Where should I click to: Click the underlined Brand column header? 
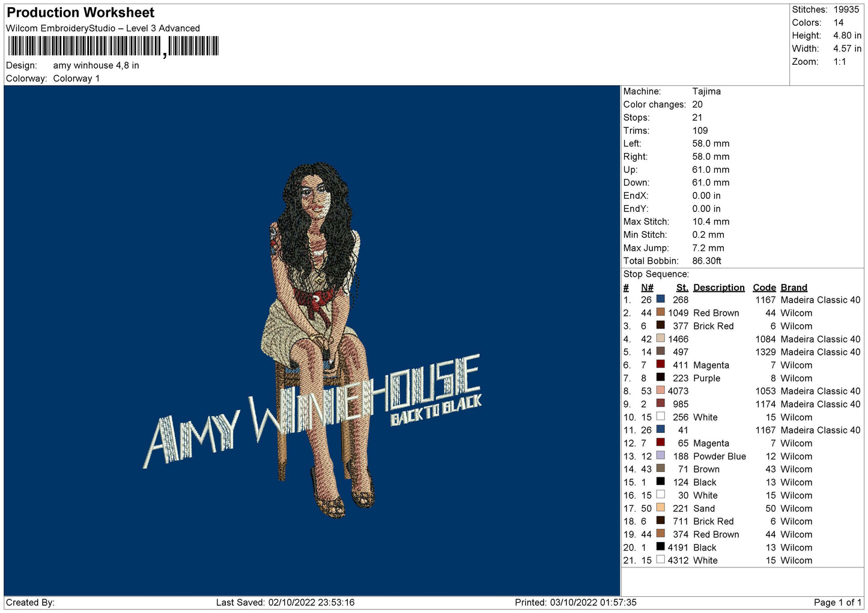(794, 288)
